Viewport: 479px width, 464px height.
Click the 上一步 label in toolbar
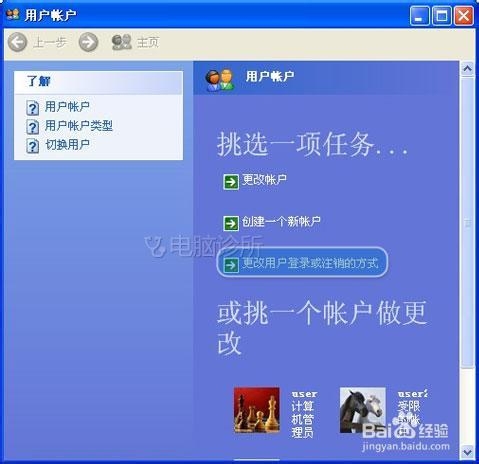click(x=50, y=43)
